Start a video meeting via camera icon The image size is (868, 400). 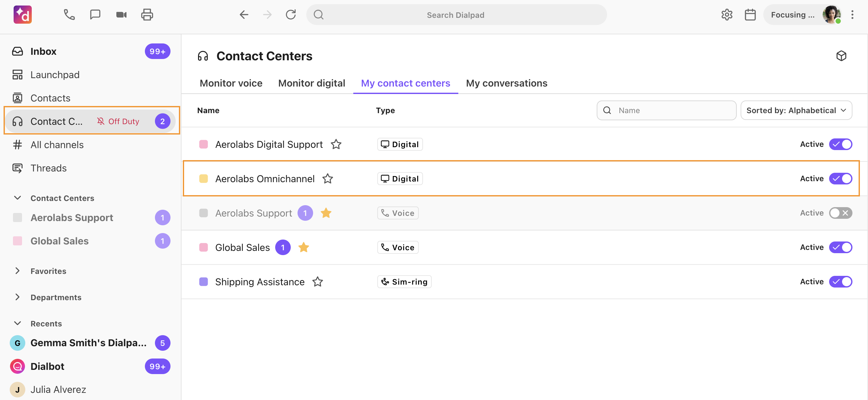[x=121, y=15]
